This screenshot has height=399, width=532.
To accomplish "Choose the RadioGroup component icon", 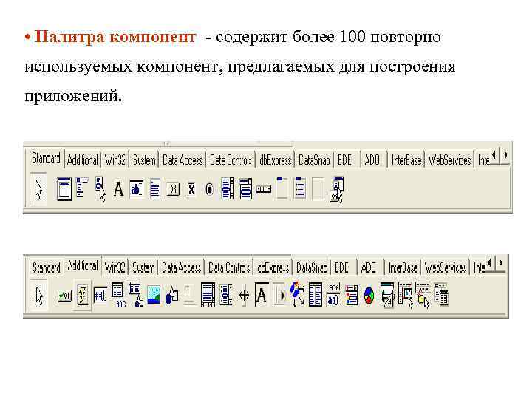I will click(x=300, y=188).
